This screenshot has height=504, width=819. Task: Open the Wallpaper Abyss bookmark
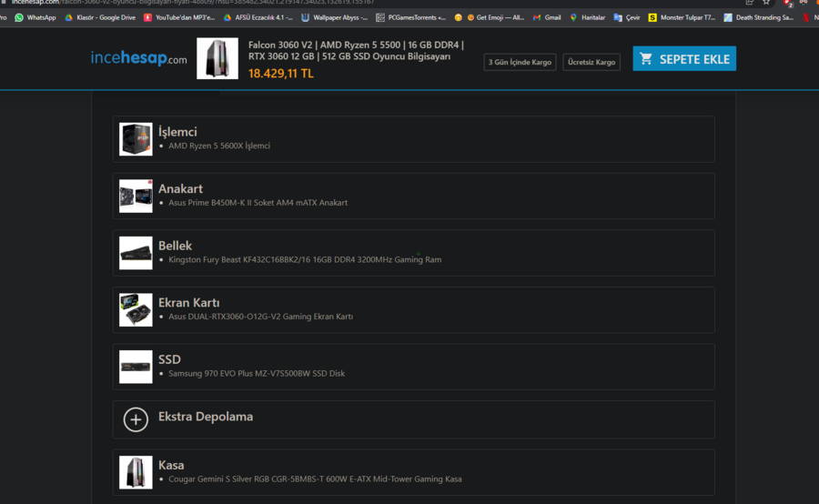(x=334, y=17)
